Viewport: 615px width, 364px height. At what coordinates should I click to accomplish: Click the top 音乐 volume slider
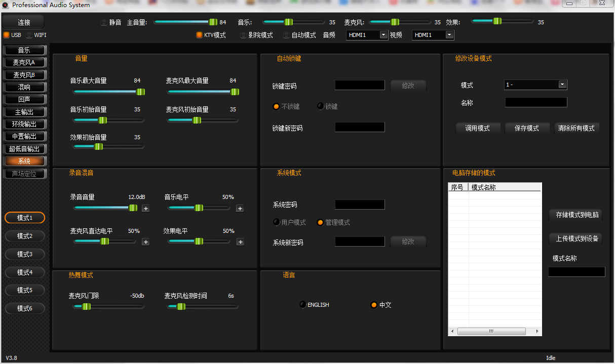click(293, 22)
